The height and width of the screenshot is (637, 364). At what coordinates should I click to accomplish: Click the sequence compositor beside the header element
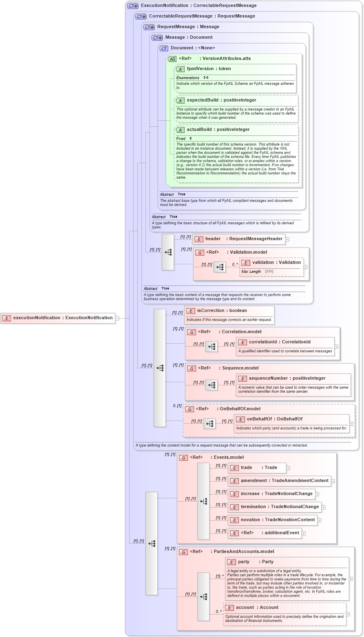tap(168, 252)
